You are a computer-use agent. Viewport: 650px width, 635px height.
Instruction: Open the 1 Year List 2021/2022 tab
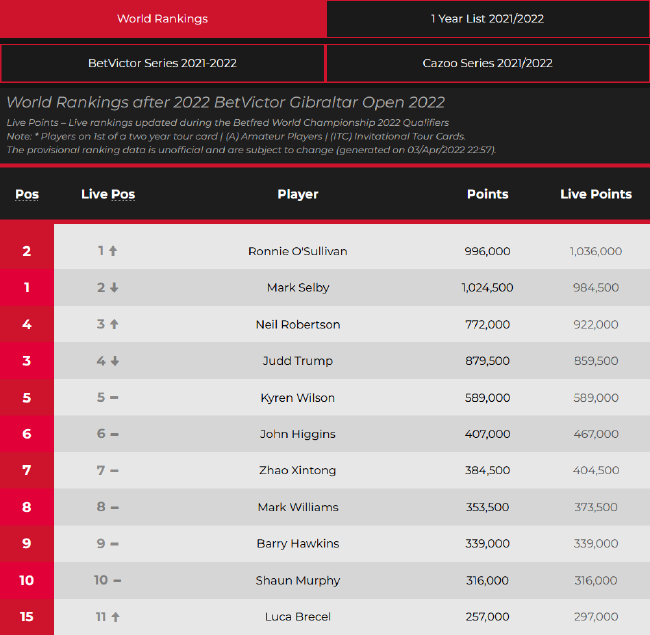point(487,19)
